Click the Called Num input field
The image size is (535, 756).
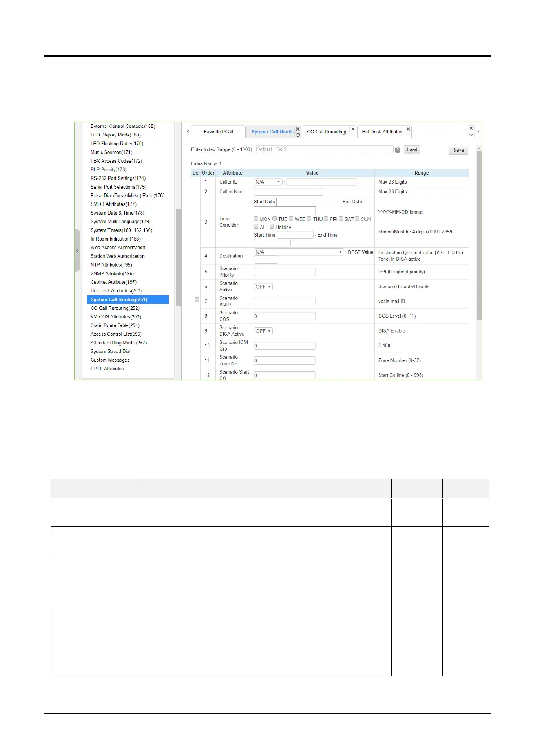288,192
